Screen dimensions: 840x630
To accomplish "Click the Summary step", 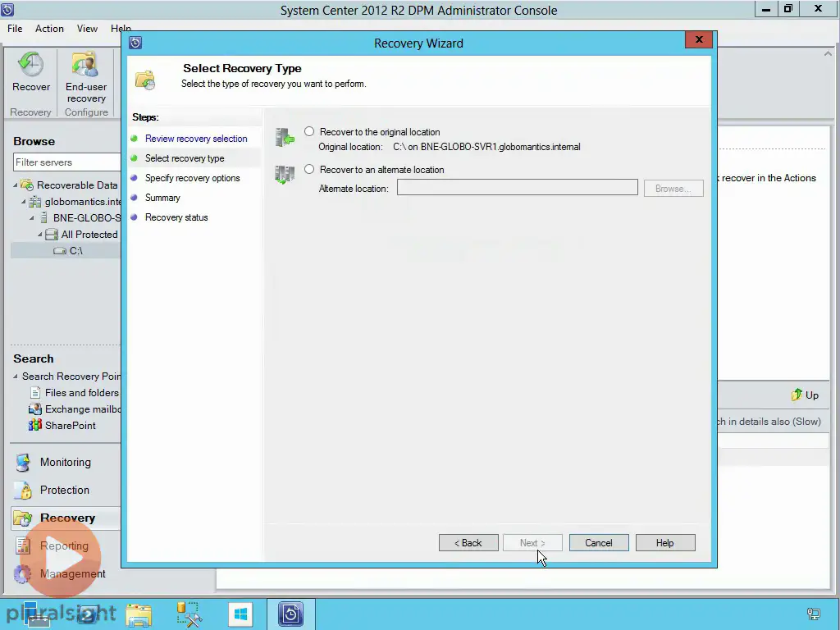I will tap(162, 198).
